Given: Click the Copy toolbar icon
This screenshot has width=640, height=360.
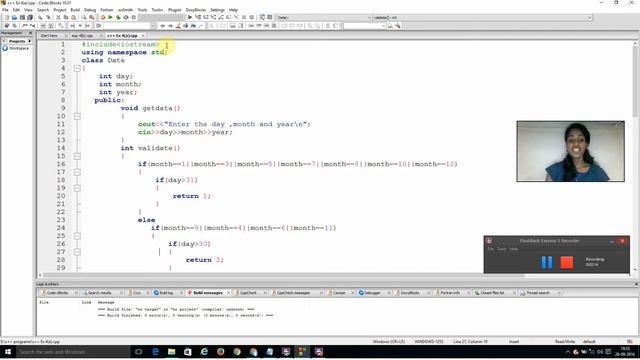Looking at the screenshot, I should click(66, 18).
